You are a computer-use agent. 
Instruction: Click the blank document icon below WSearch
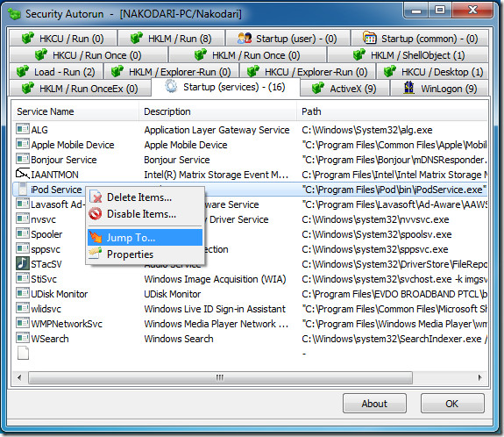click(x=23, y=353)
